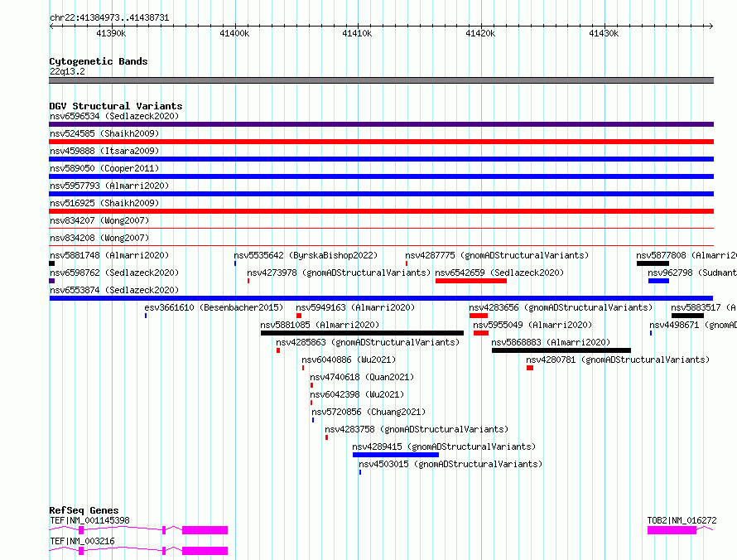The image size is (737, 560).
Task: Select the long blue nsv6553874 variant bar
Action: point(381,298)
